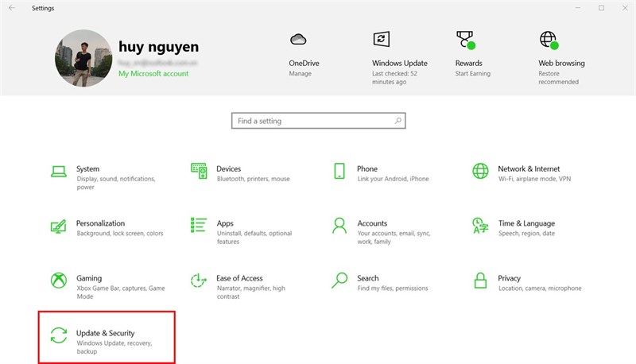This screenshot has height=364, width=636.
Task: Click the Accounts person icon
Action: tap(339, 226)
